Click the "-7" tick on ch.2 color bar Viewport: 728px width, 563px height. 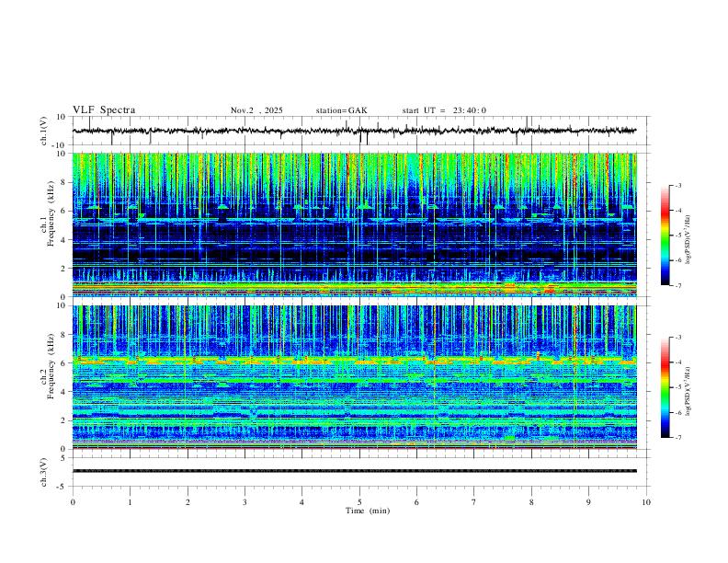tap(677, 437)
